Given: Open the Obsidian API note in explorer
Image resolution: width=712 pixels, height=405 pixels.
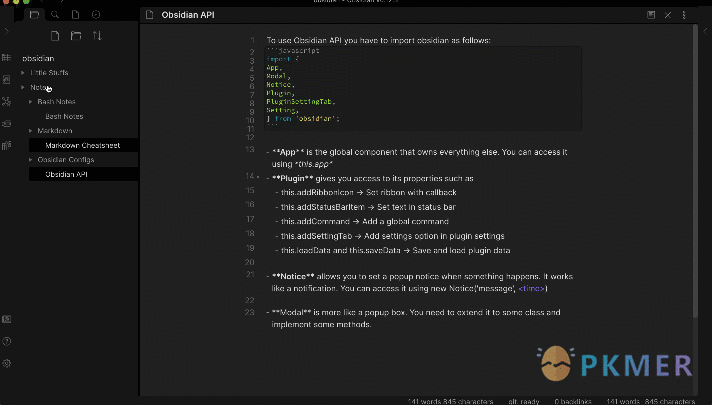Looking at the screenshot, I should click(66, 174).
